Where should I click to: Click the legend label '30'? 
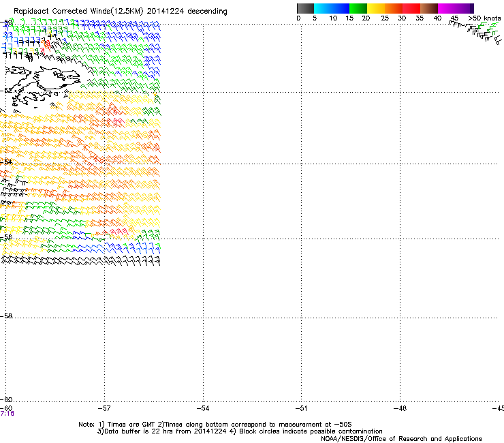tap(402, 18)
